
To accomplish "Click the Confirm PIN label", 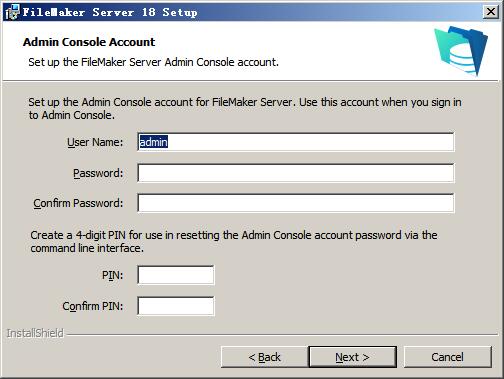I will pos(93,306).
